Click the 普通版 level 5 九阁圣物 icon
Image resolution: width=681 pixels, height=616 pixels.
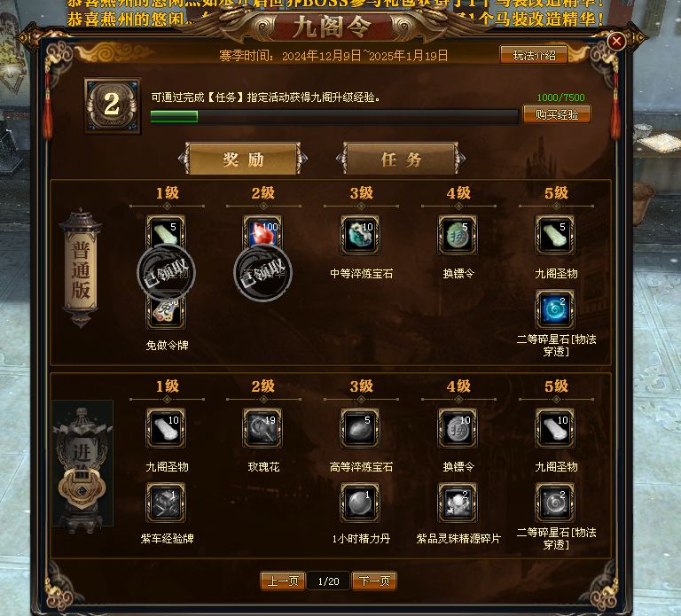[x=554, y=235]
